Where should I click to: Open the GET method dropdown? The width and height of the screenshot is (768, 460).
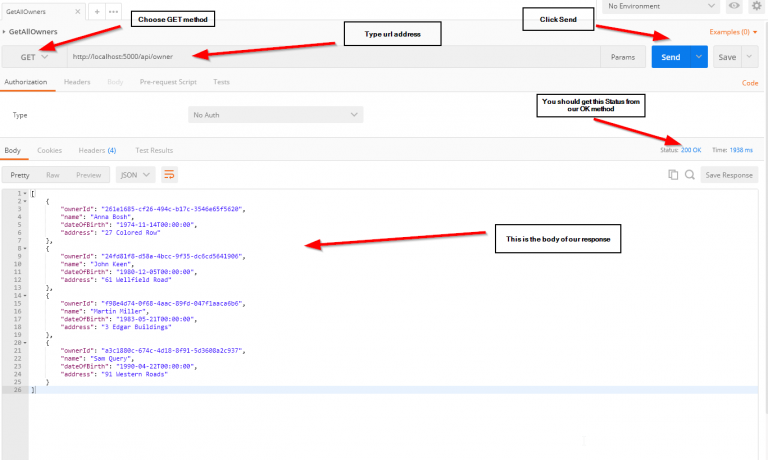click(33, 58)
